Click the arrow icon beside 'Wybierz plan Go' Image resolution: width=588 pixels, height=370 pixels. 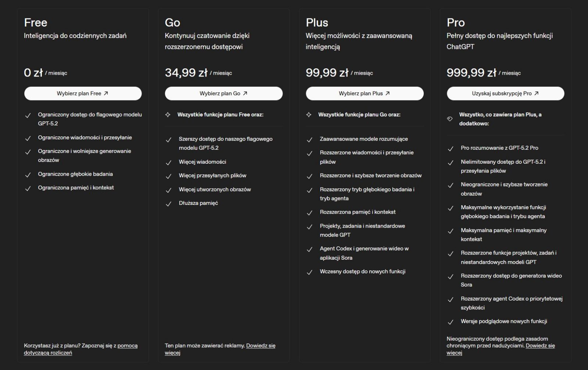click(245, 93)
